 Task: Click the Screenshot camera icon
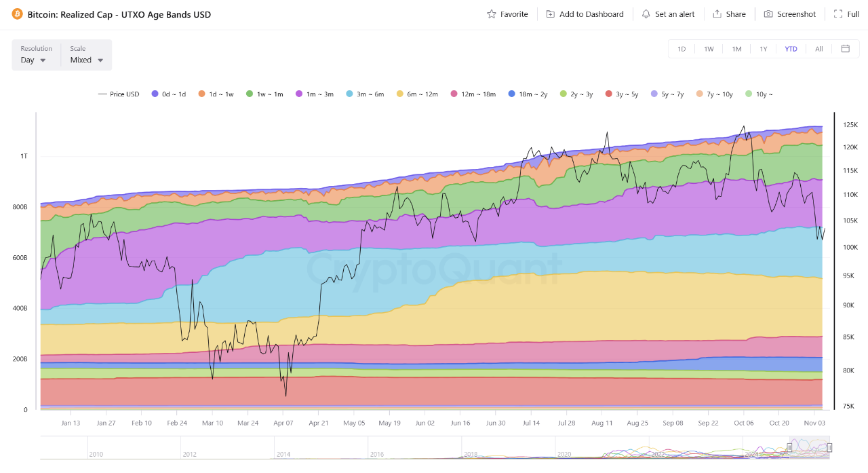tap(768, 14)
